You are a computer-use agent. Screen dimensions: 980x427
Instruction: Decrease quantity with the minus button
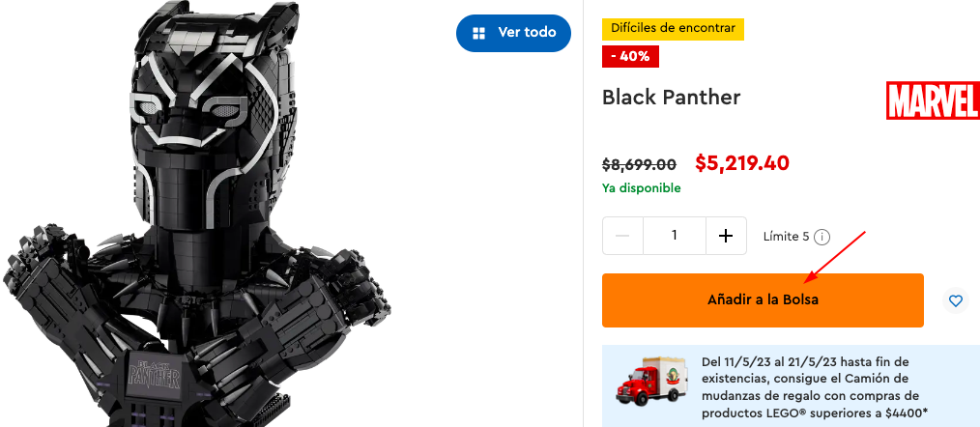tap(622, 236)
